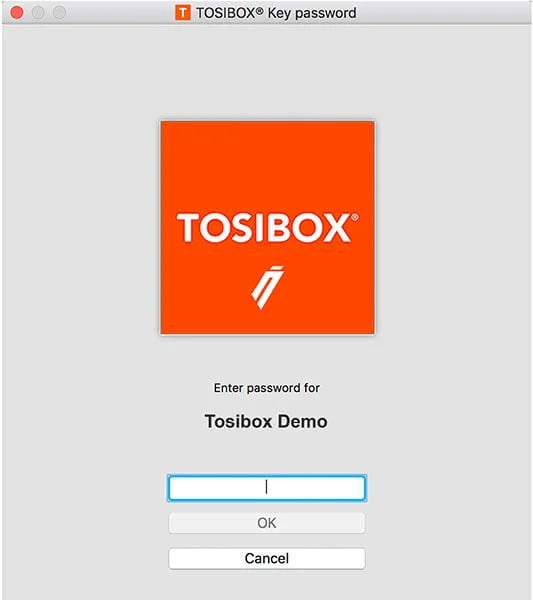Click the TOSIBOX word in window title
The width and height of the screenshot is (533, 600).
tap(226, 13)
